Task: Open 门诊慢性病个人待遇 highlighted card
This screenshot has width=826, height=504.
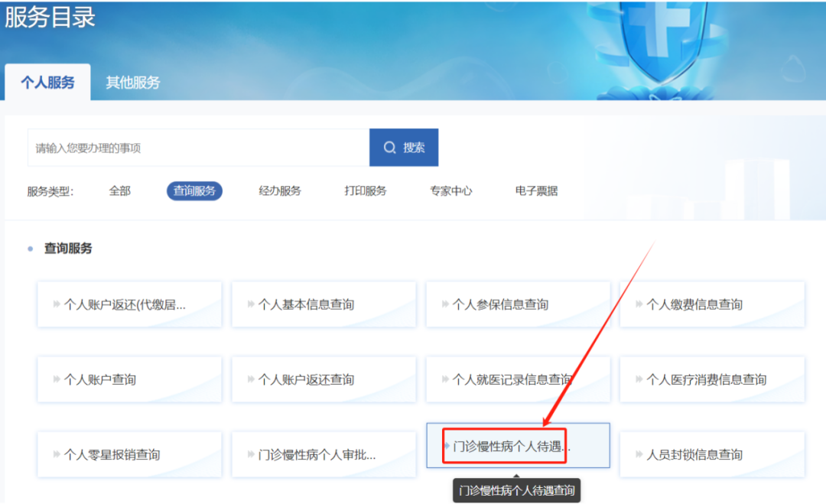Action: tap(518, 446)
